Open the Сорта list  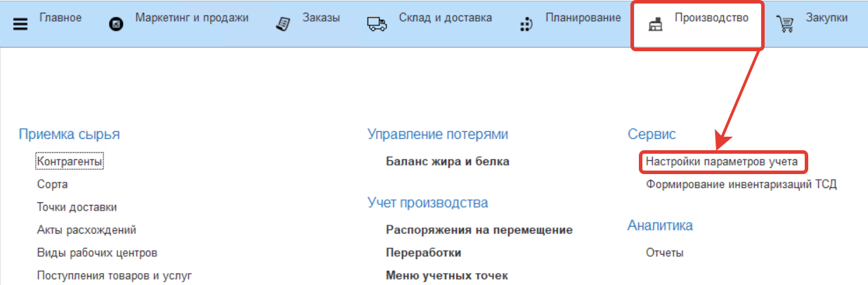point(52,185)
